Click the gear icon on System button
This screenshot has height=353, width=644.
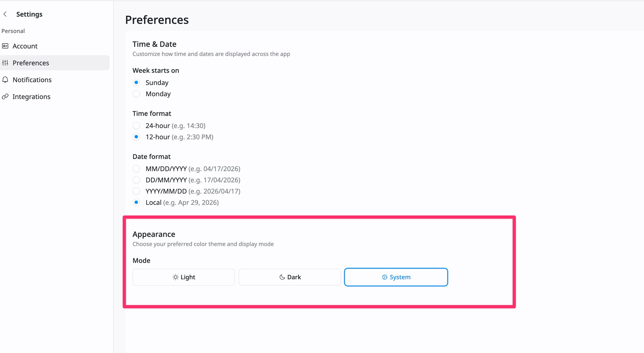tap(385, 277)
